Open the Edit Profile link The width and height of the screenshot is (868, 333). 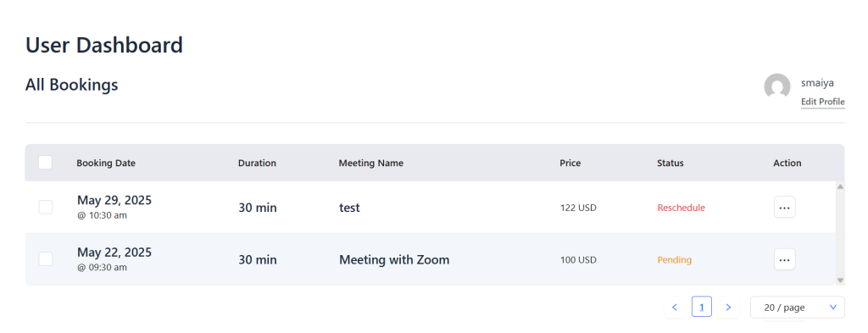tap(822, 102)
